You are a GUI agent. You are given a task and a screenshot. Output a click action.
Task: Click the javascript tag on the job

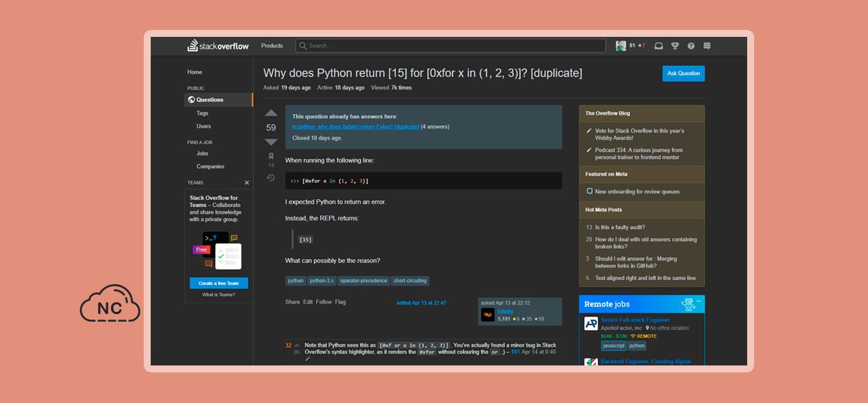click(614, 345)
